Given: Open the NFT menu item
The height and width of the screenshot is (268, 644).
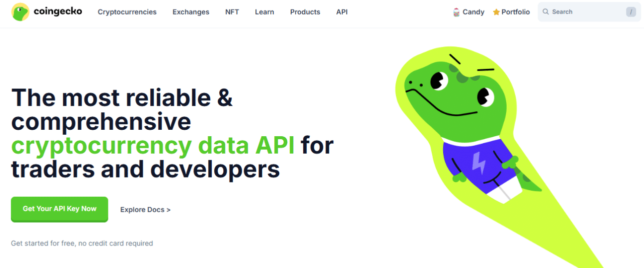Looking at the screenshot, I should [x=232, y=12].
